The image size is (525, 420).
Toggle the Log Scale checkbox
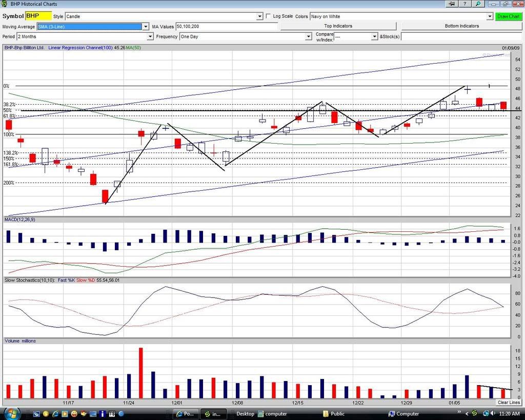click(x=268, y=16)
